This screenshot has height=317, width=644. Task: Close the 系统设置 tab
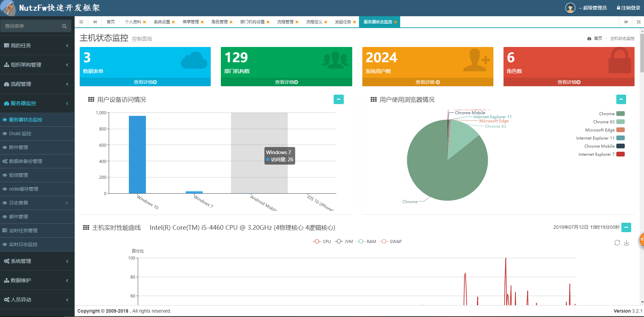click(x=173, y=22)
